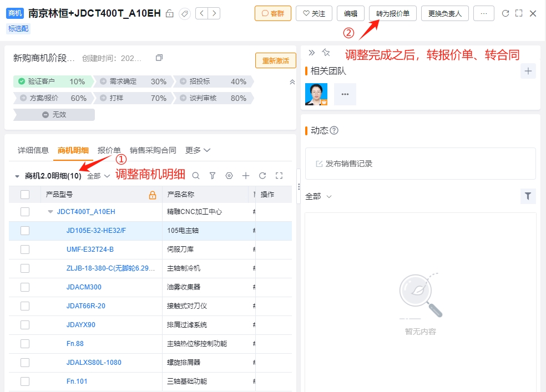Add a new detail row with plus
The height and width of the screenshot is (392, 546).
tap(246, 176)
